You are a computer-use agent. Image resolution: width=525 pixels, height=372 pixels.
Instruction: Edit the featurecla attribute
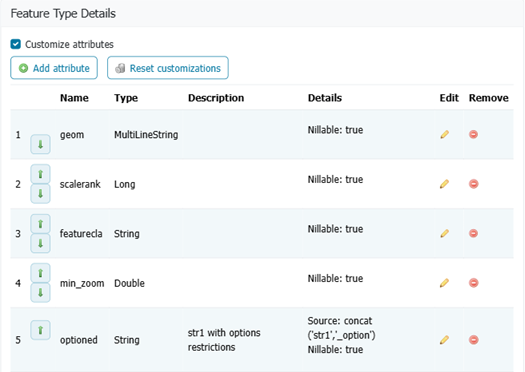point(444,233)
